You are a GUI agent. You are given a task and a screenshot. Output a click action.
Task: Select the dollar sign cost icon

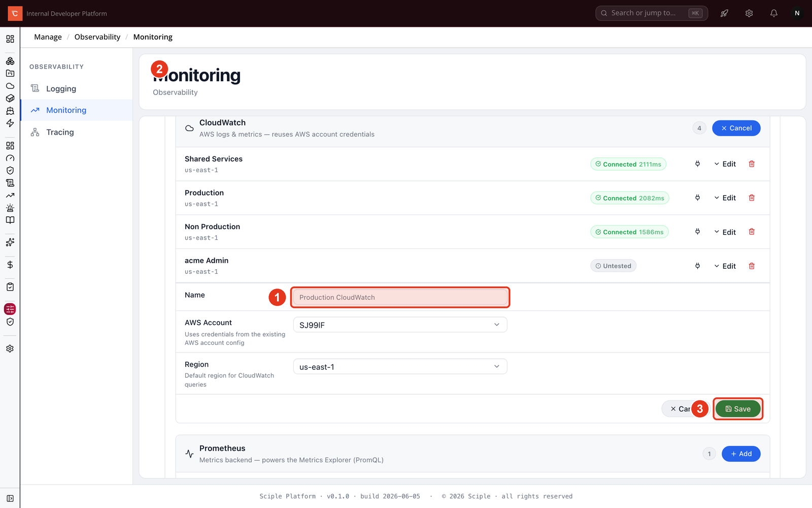10,265
